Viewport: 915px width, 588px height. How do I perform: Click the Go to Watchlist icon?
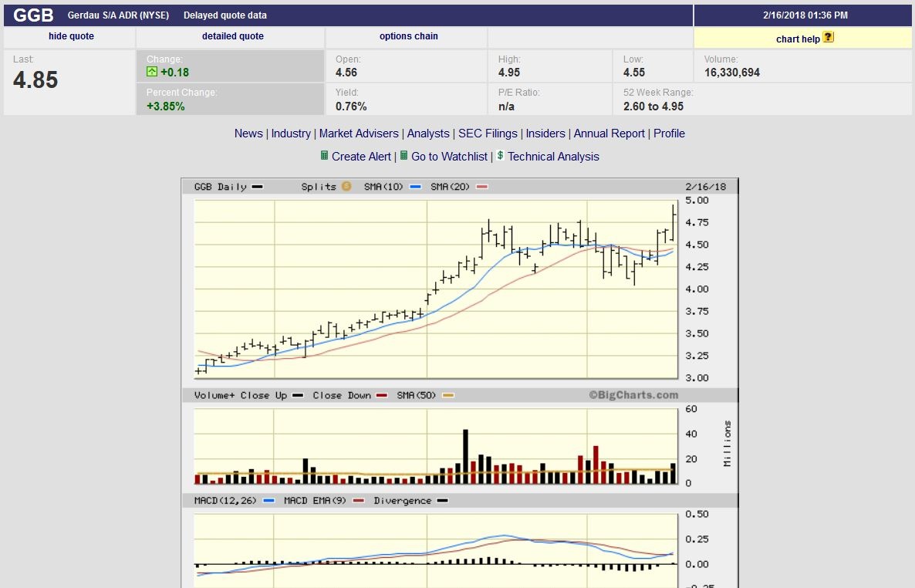[x=403, y=156]
